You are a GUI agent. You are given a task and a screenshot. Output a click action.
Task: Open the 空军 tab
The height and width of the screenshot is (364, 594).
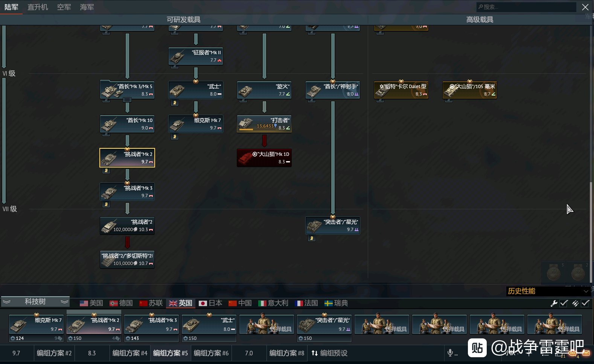pos(64,7)
